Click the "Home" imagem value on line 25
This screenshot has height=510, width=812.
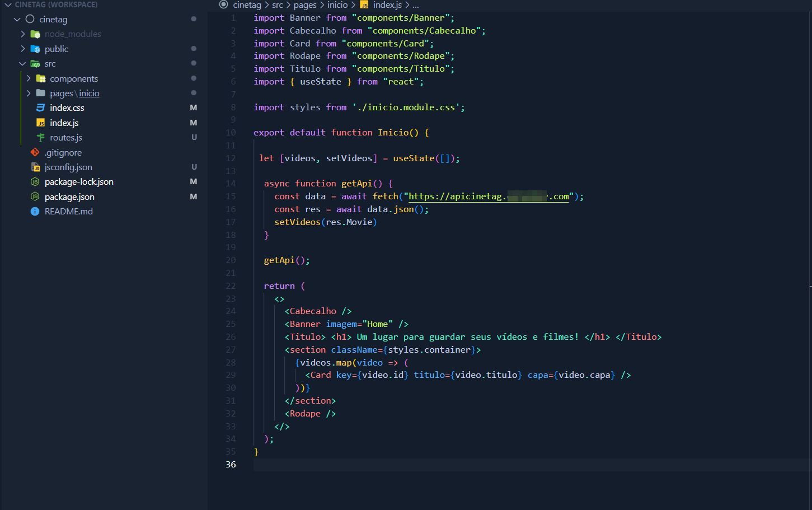pyautogui.click(x=377, y=324)
